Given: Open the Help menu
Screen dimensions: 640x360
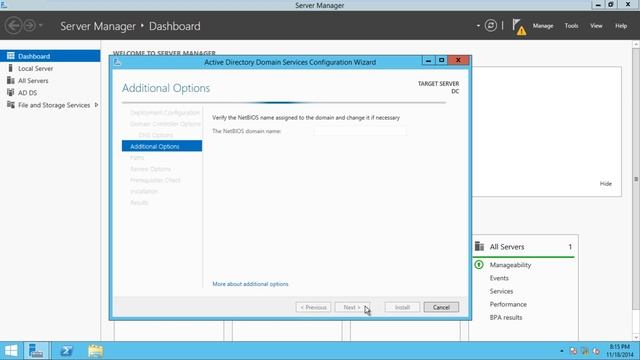Looking at the screenshot, I should pyautogui.click(x=621, y=26).
